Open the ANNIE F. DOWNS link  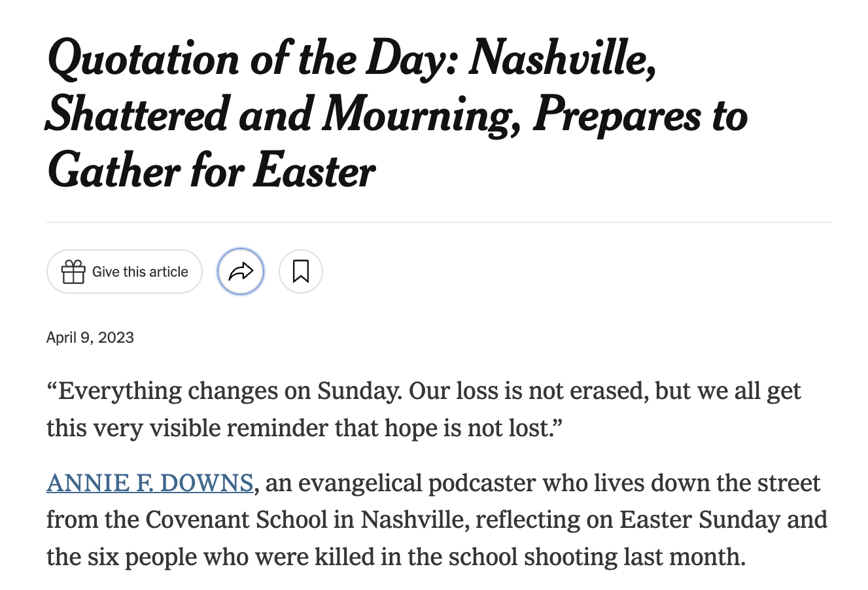[x=150, y=483]
